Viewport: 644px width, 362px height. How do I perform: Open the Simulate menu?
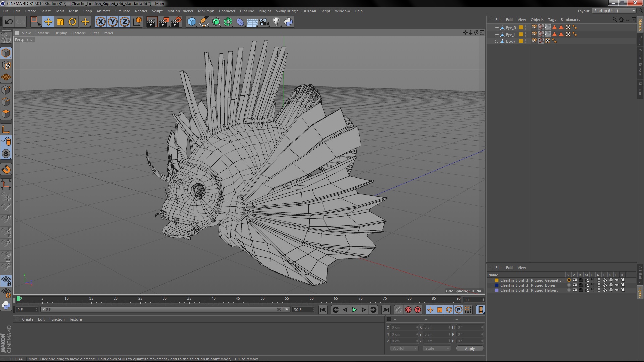(122, 11)
